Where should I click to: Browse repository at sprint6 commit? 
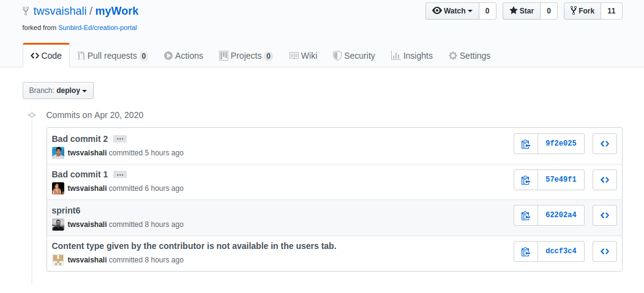604,215
